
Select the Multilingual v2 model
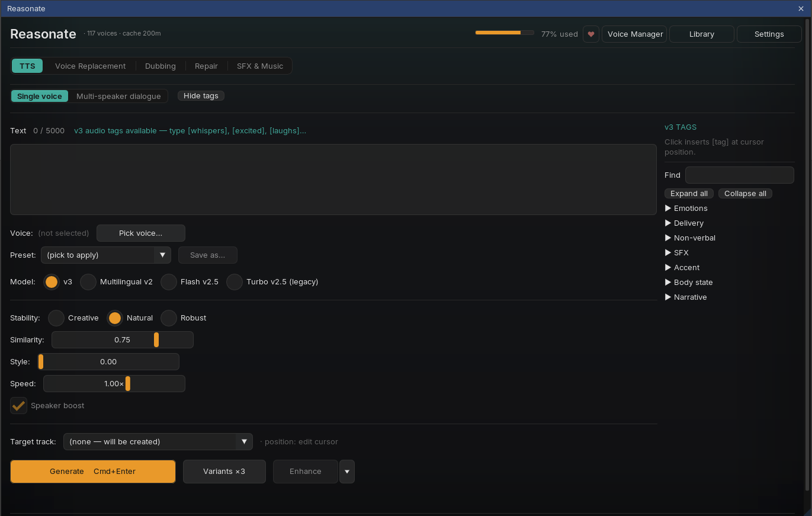pos(88,282)
